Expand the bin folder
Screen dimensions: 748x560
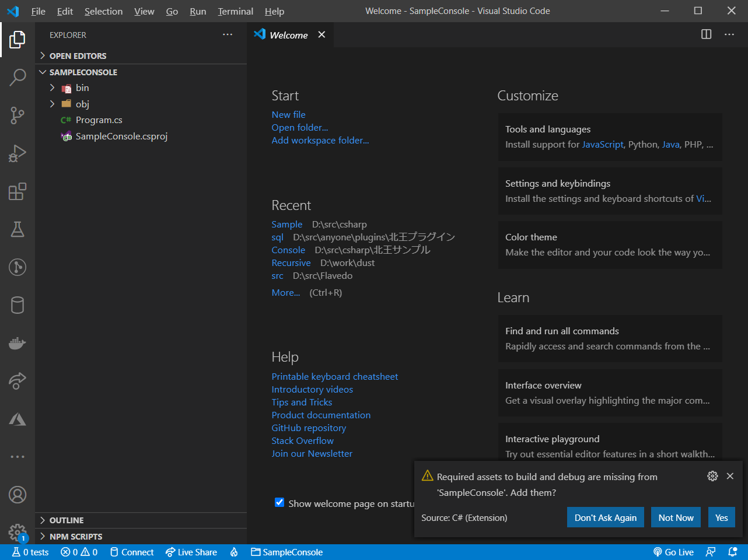pos(140,87)
